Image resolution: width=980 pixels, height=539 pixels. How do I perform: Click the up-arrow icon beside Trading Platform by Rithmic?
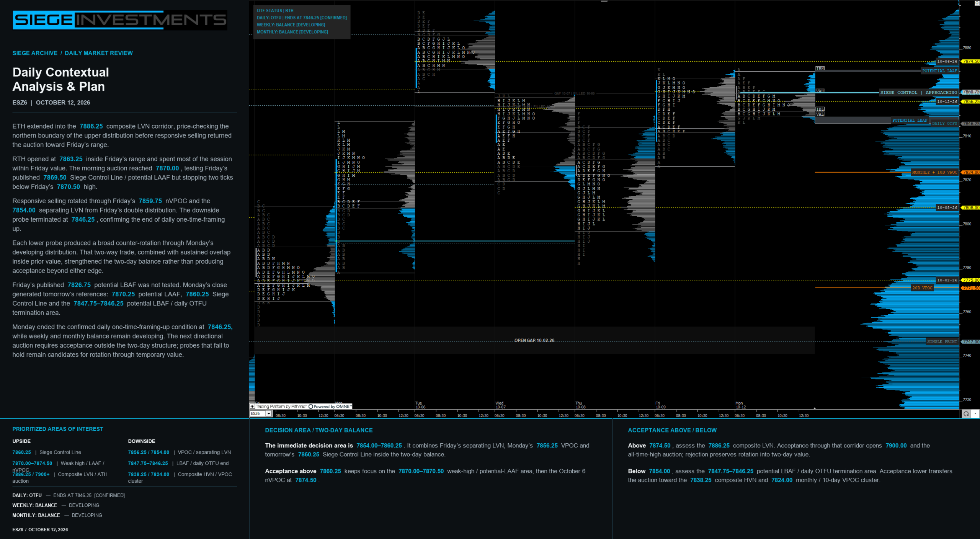[x=252, y=407]
